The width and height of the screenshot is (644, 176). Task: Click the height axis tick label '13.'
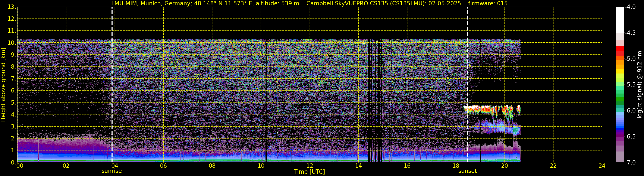click(12, 7)
